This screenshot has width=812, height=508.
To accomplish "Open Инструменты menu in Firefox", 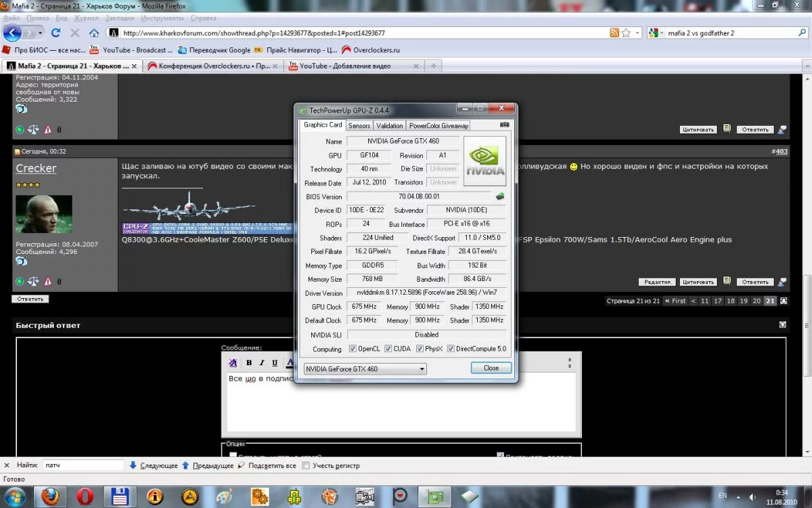I will (162, 18).
